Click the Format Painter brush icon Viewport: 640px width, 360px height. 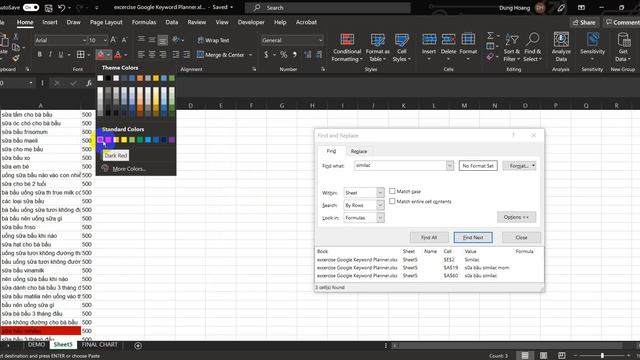coord(16,58)
